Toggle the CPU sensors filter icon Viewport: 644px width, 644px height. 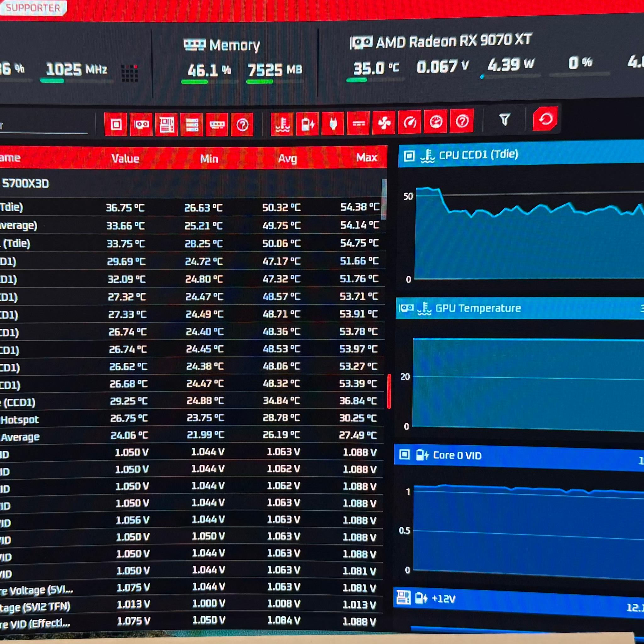point(116,125)
